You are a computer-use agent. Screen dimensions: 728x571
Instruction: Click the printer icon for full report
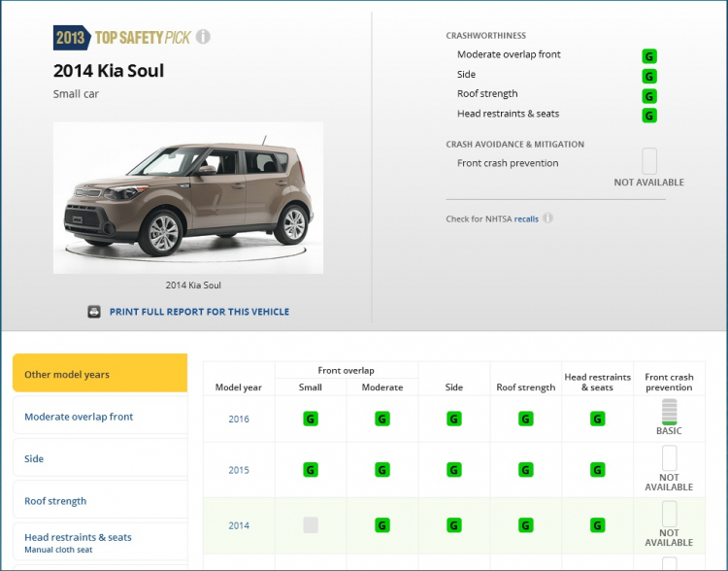(x=94, y=312)
